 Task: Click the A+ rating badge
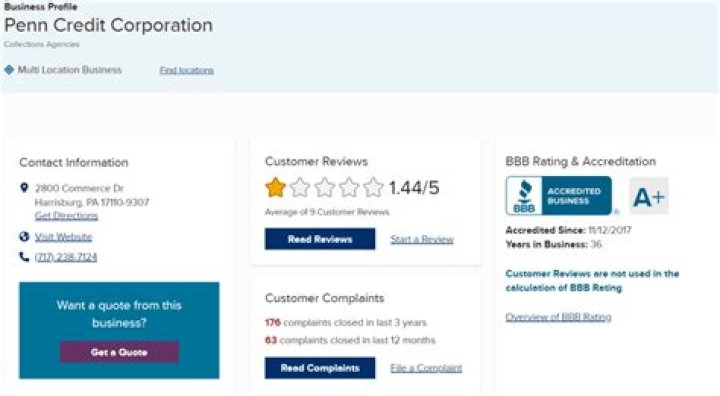(x=648, y=196)
